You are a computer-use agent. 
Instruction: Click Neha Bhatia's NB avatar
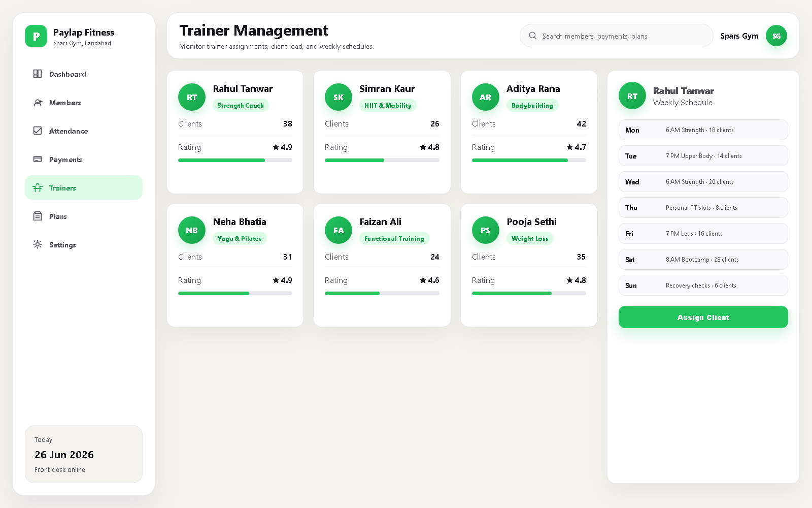pos(192,230)
